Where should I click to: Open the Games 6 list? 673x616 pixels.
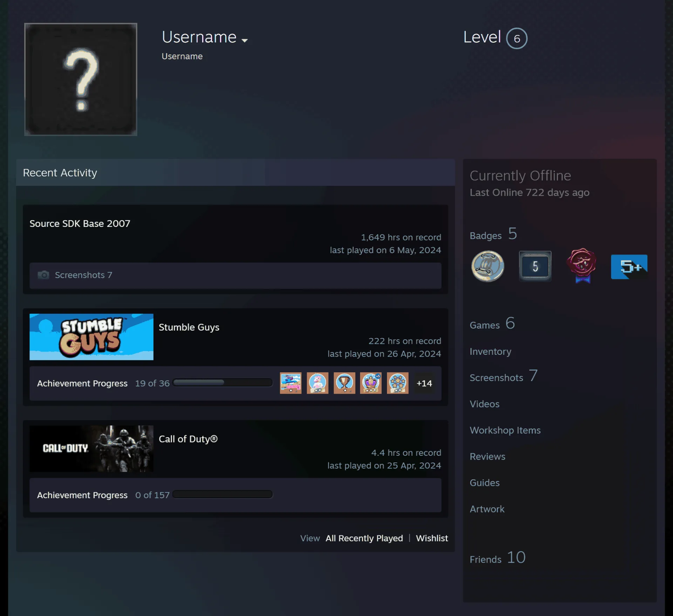492,323
